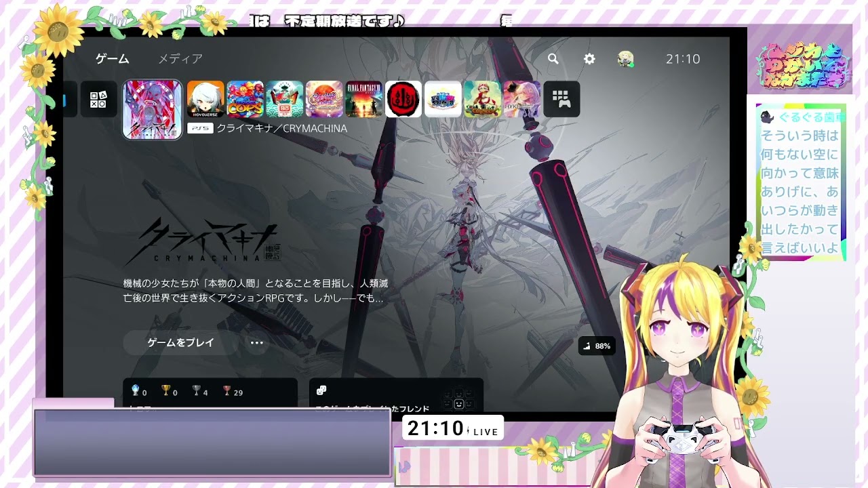Select the Hoyoverse game icon
The height and width of the screenshot is (488, 868).
[x=205, y=100]
